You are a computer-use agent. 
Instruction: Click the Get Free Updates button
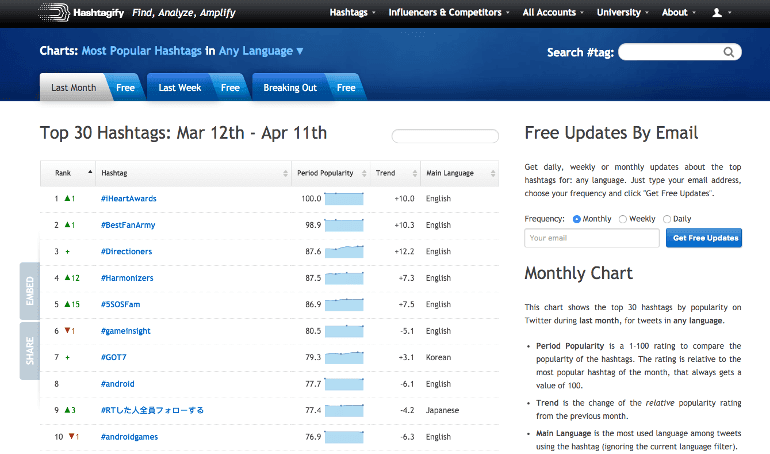click(704, 238)
